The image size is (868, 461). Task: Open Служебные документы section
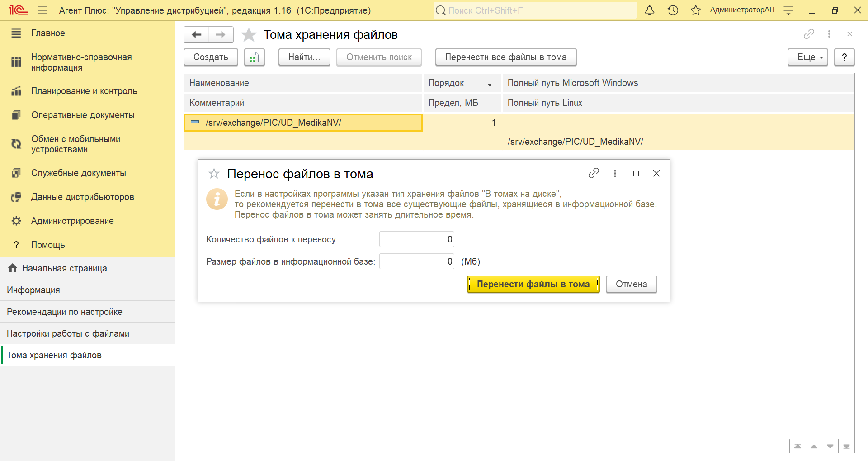coord(87,173)
